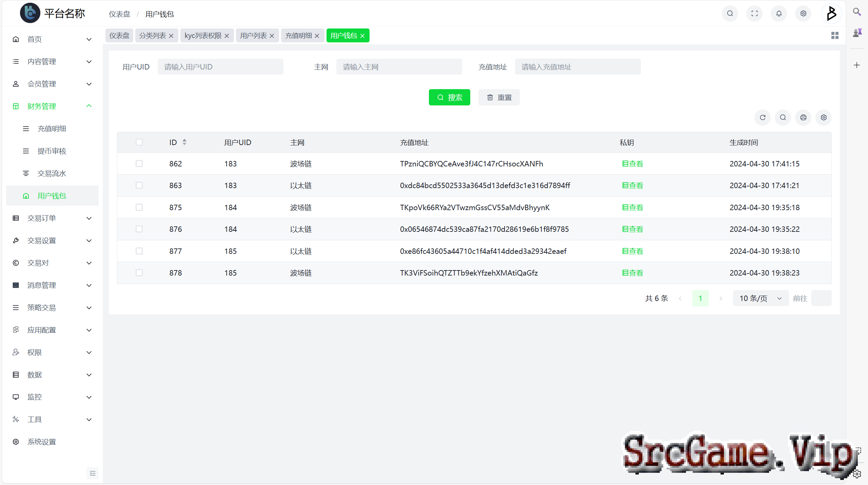Expand the 首页 menu
868x485 pixels.
click(x=52, y=39)
